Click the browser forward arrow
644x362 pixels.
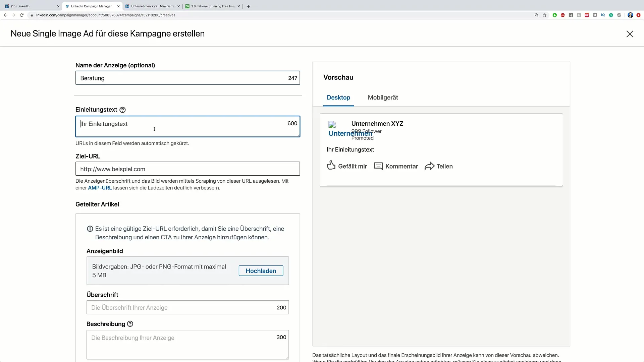[13, 15]
